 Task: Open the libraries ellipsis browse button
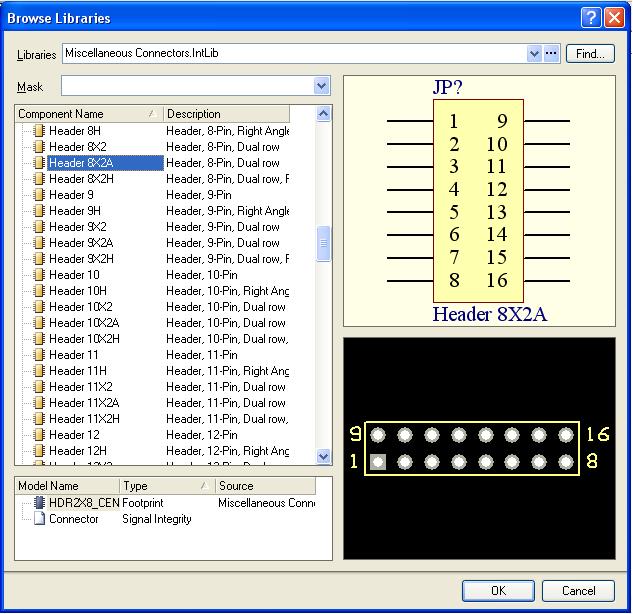pos(551,53)
